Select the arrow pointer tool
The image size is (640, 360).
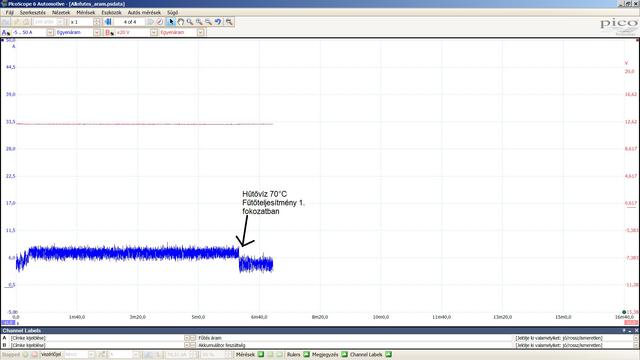click(171, 22)
